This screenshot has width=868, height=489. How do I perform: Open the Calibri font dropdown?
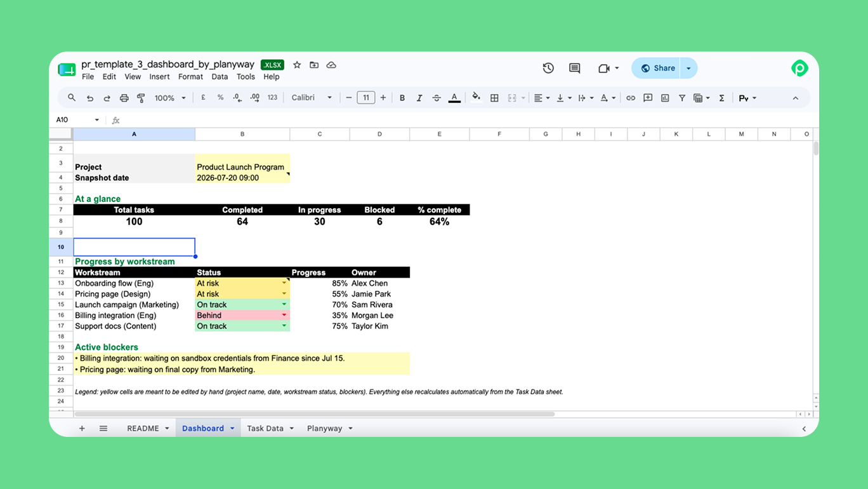click(x=312, y=98)
